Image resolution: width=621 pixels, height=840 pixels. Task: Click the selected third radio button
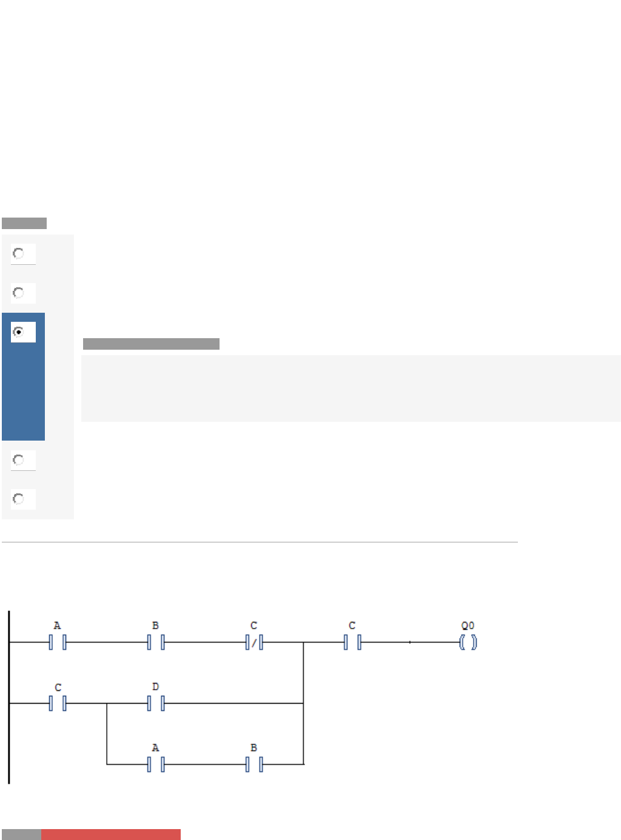[x=19, y=332]
